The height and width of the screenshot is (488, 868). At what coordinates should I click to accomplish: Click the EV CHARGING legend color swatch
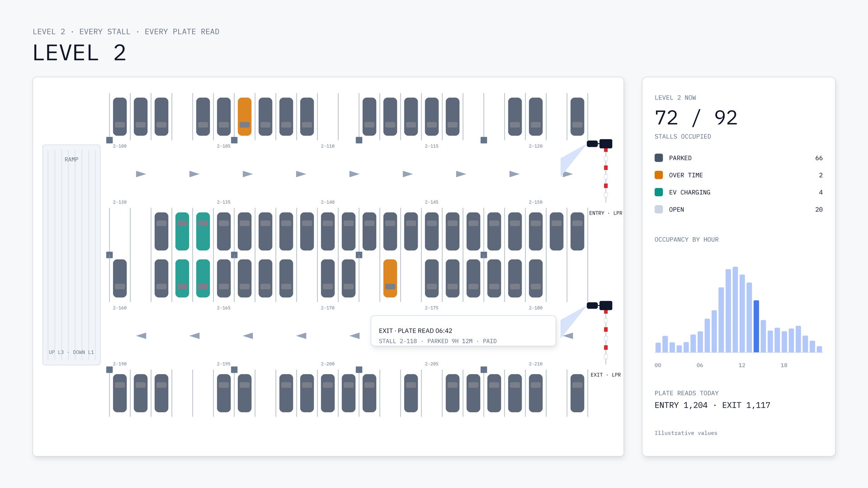click(x=659, y=192)
